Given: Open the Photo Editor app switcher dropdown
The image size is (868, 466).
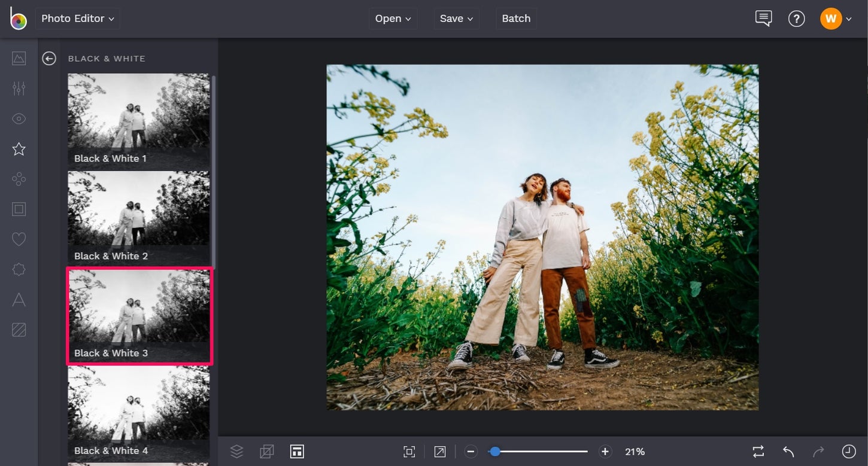Looking at the screenshot, I should pyautogui.click(x=77, y=18).
